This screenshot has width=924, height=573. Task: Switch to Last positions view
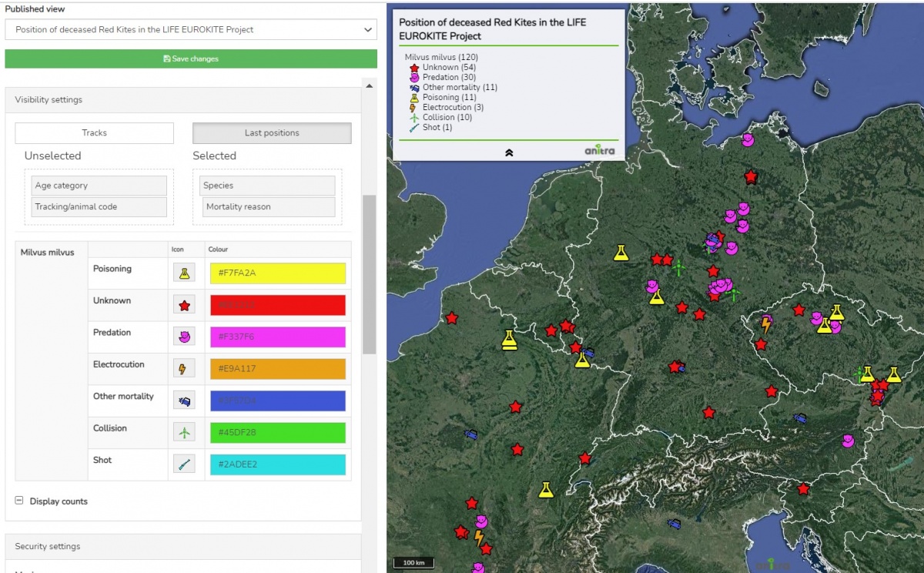pos(272,133)
